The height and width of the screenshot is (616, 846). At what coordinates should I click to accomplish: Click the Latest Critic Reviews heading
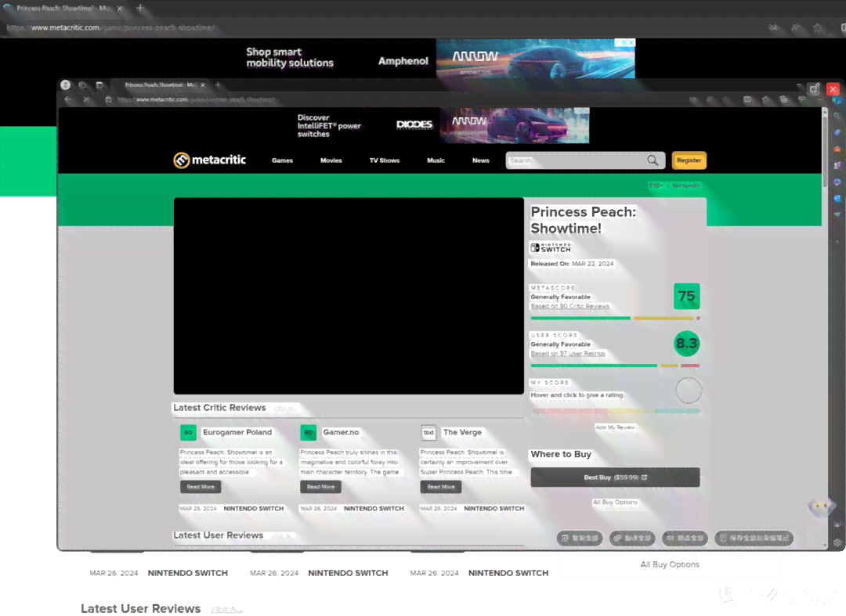[x=219, y=408]
